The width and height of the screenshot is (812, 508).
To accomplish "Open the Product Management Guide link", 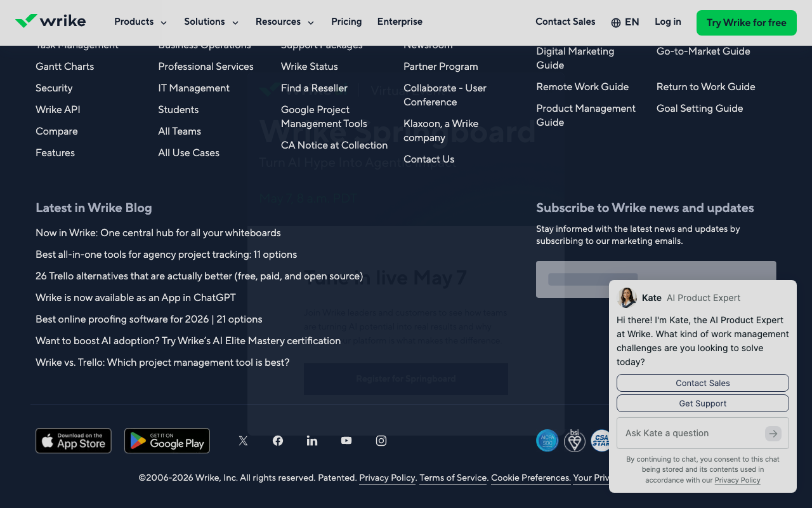I will coord(586,116).
